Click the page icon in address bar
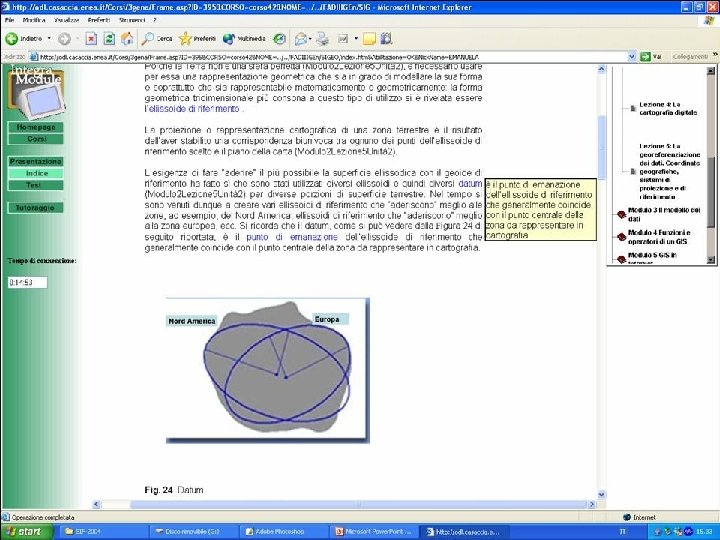The image size is (720, 540). tap(34, 57)
